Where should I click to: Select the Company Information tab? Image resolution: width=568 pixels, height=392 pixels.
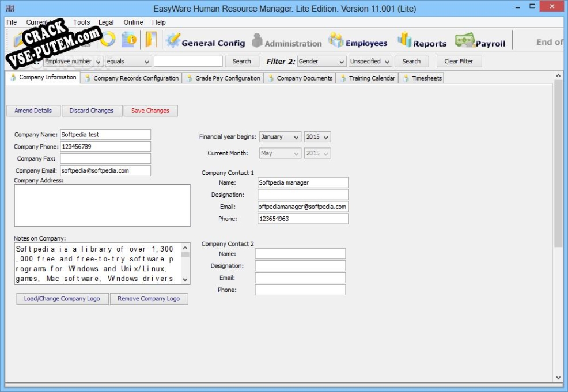pyautogui.click(x=43, y=78)
